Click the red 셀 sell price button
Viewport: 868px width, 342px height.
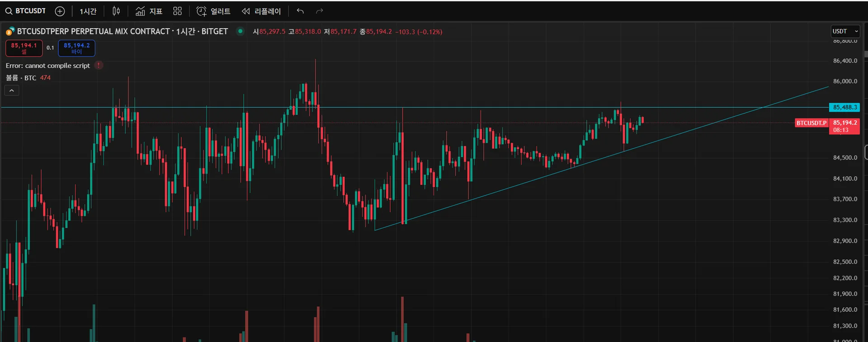click(x=24, y=48)
